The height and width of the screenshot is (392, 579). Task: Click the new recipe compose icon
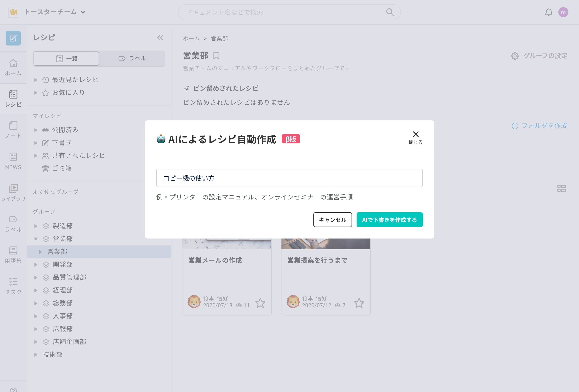click(13, 38)
